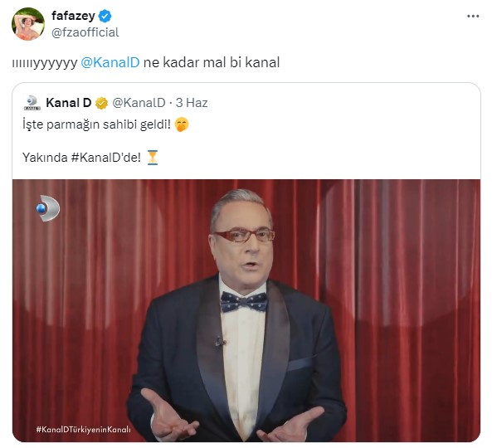The height and width of the screenshot is (448, 492).
Task: Click the hourglass emoji
Action: point(153,158)
